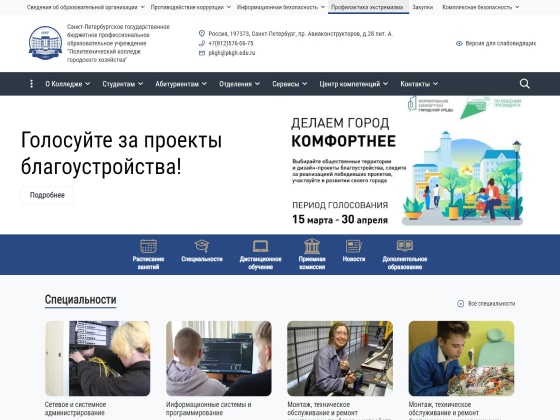Open the Новости newspaper icon
Screen dimensions: 560x420
pos(354,246)
